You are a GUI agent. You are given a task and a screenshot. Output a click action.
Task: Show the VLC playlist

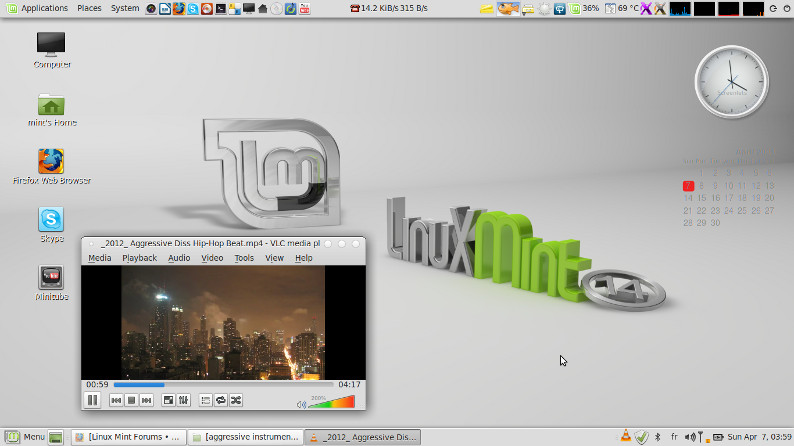coord(206,400)
